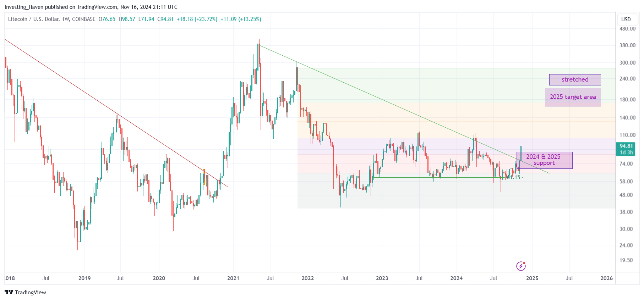Click the 2019 label on time axis
This screenshot has width=644, height=300.
84,278
